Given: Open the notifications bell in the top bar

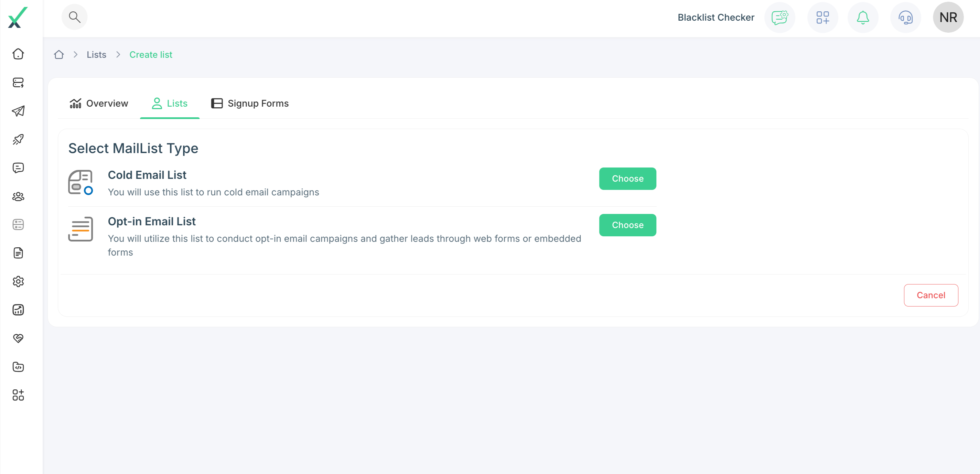Looking at the screenshot, I should point(863,17).
